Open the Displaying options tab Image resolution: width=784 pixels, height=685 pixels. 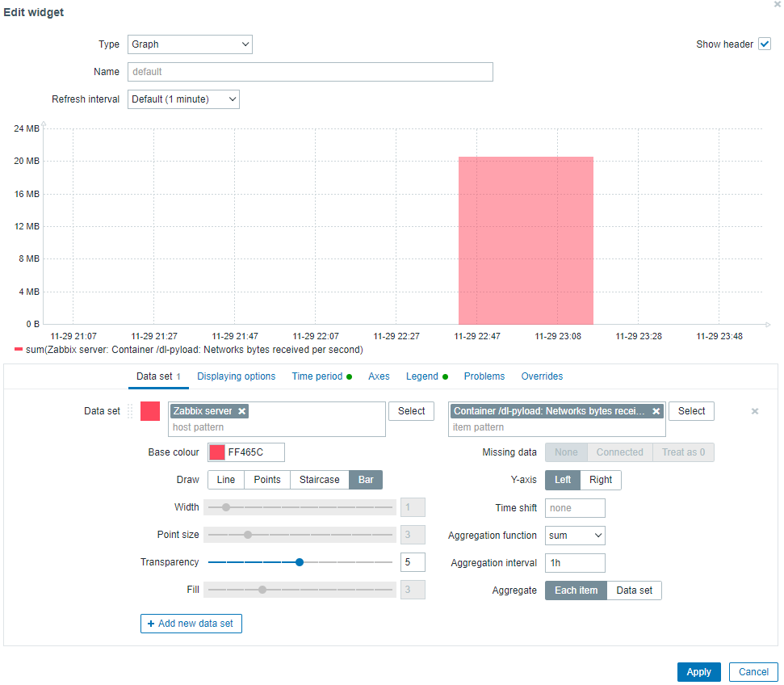(x=236, y=376)
